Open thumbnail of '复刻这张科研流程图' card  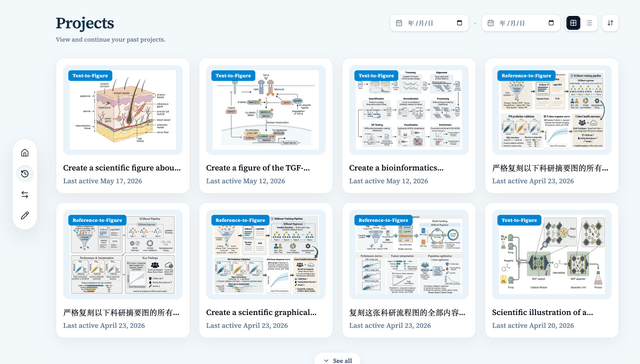(x=409, y=254)
